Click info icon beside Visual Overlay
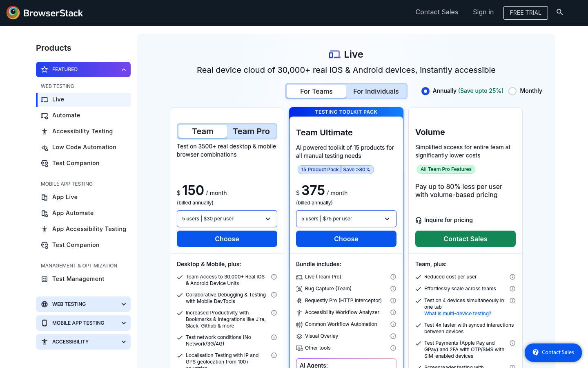The width and height of the screenshot is (588, 368). point(393,336)
